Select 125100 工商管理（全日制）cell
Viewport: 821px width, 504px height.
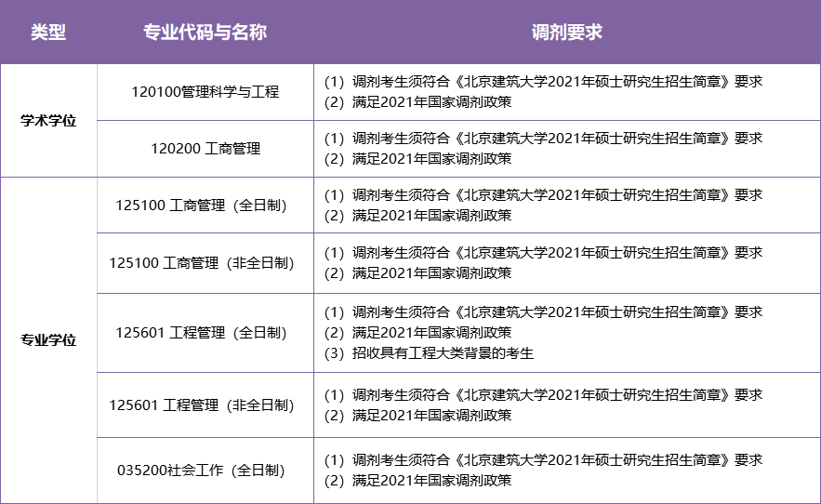coord(205,205)
